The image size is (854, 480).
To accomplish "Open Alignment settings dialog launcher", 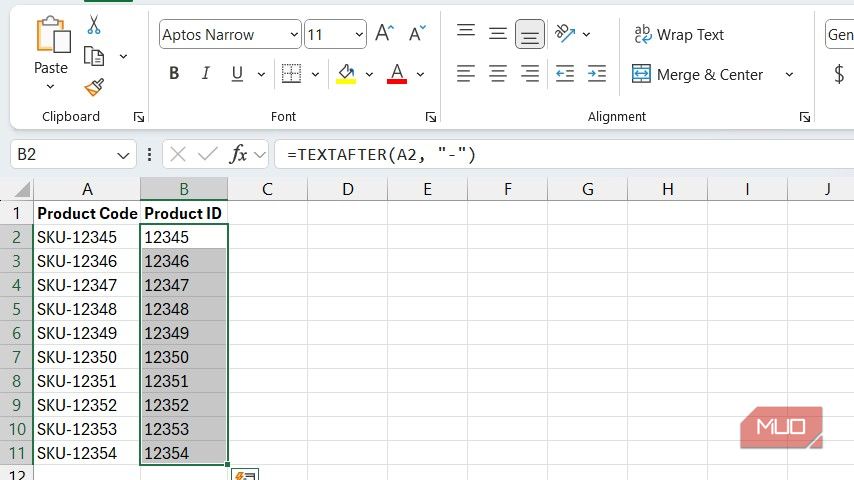I will tap(805, 117).
